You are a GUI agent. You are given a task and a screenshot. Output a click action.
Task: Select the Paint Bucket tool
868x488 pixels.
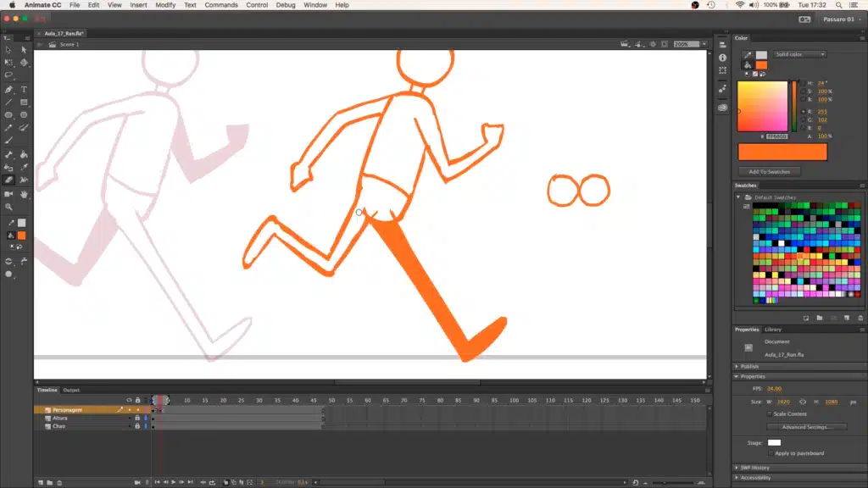point(24,155)
